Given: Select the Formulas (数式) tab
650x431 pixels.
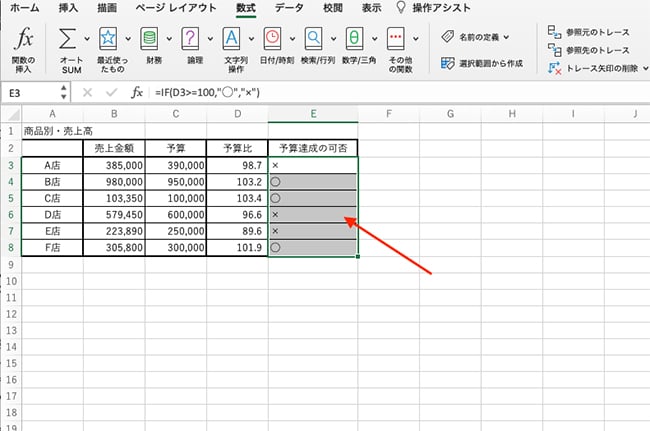Looking at the screenshot, I should click(x=246, y=8).
